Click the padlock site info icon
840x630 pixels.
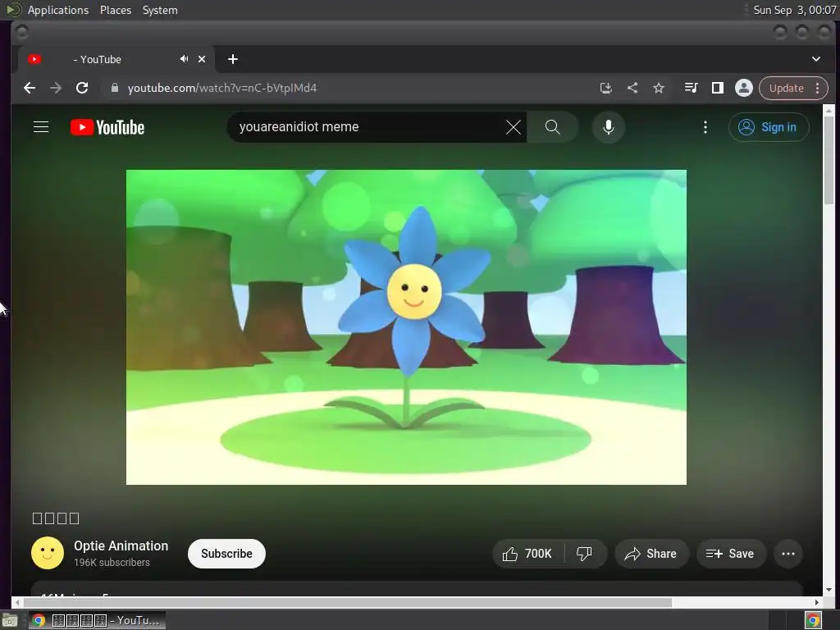[114, 88]
